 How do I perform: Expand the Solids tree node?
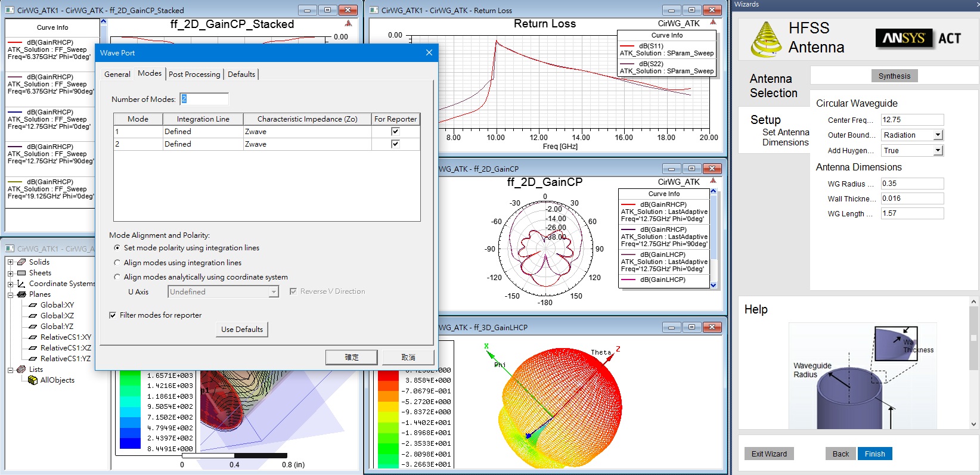coord(10,262)
